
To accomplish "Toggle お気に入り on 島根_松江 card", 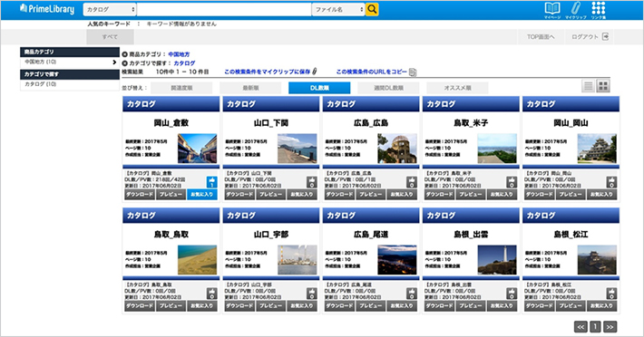I will click(601, 306).
